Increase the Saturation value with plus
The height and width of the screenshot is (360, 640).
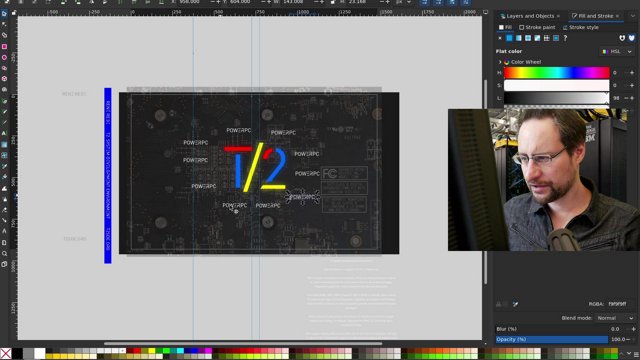click(x=632, y=85)
